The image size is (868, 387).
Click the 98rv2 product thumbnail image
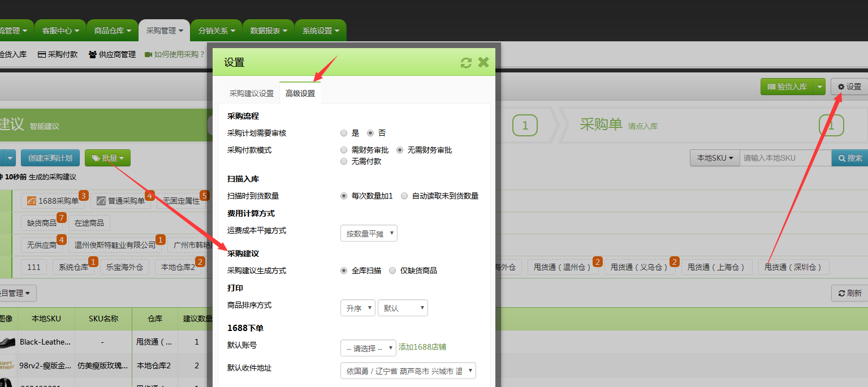[8, 365]
